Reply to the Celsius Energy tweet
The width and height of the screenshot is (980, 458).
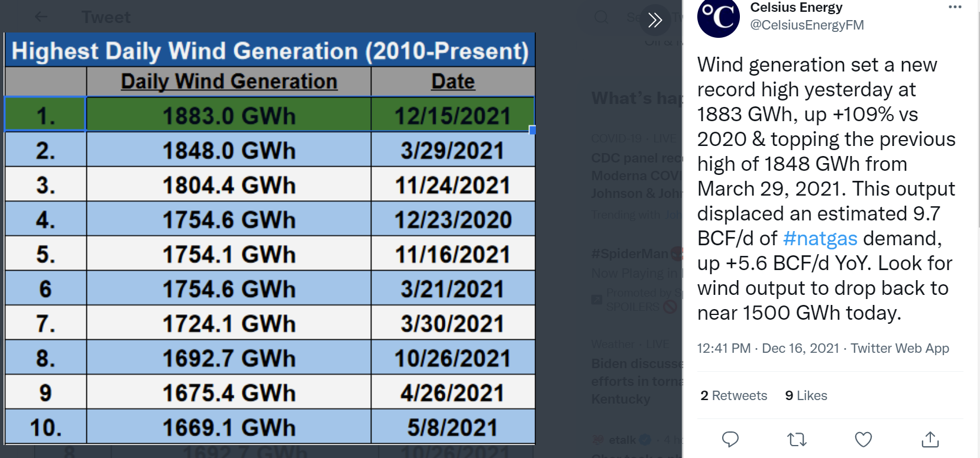(x=730, y=439)
